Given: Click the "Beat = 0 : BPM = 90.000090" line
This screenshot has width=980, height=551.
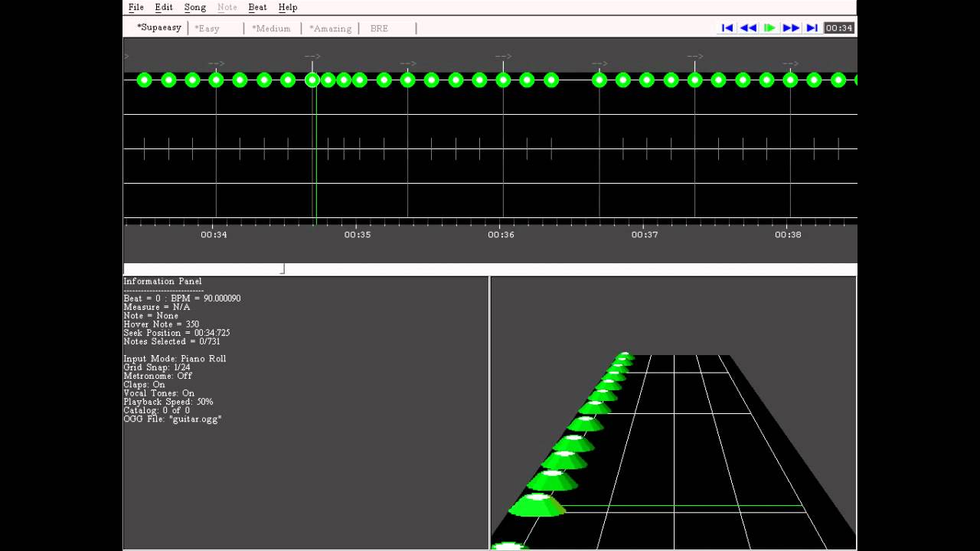Looking at the screenshot, I should 182,298.
